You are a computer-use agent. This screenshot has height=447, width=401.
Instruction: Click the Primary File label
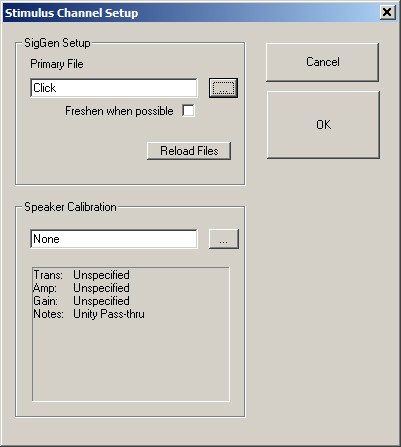[57, 64]
